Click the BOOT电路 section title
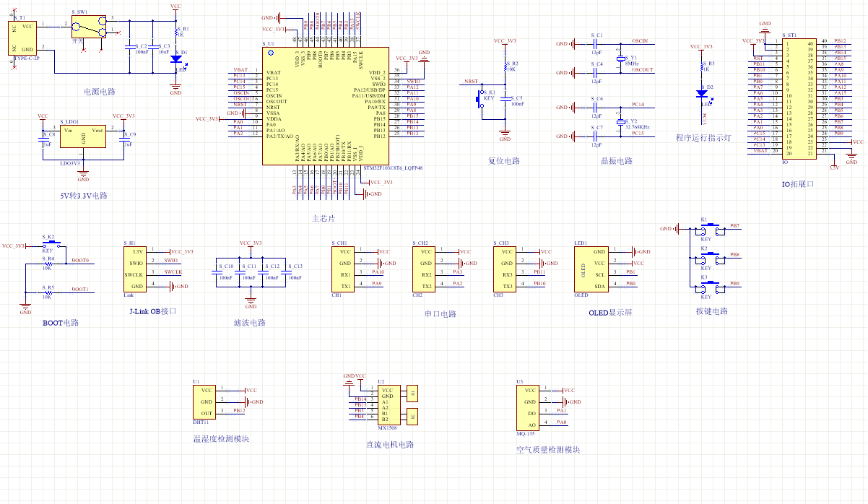 click(x=61, y=323)
